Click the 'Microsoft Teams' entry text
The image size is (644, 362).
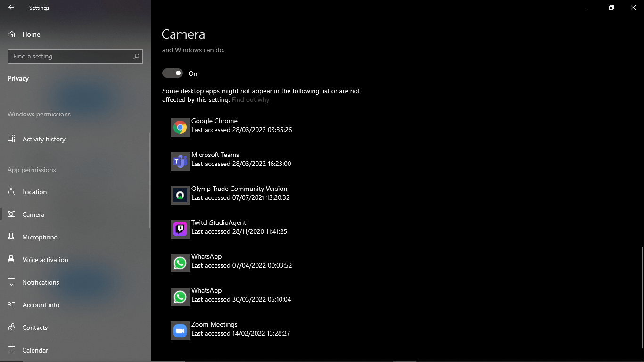215,155
